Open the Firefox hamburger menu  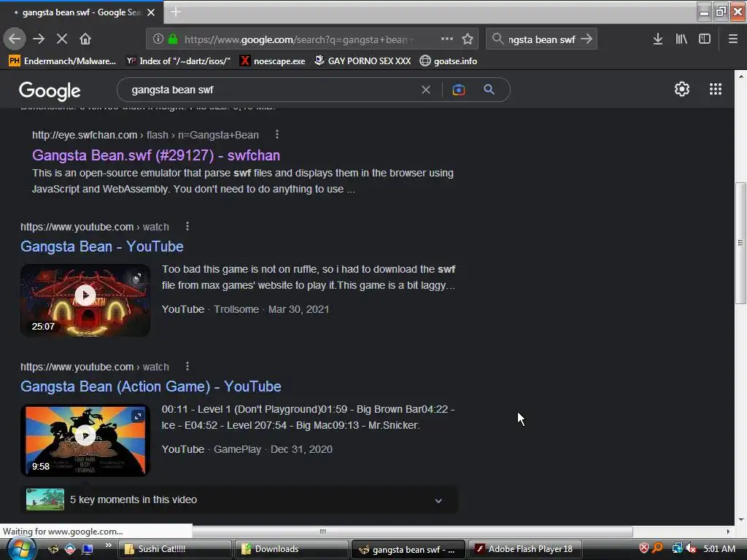point(733,39)
